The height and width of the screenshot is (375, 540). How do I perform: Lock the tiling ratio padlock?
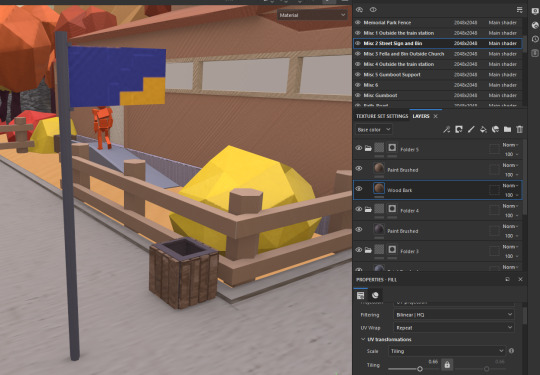click(447, 364)
